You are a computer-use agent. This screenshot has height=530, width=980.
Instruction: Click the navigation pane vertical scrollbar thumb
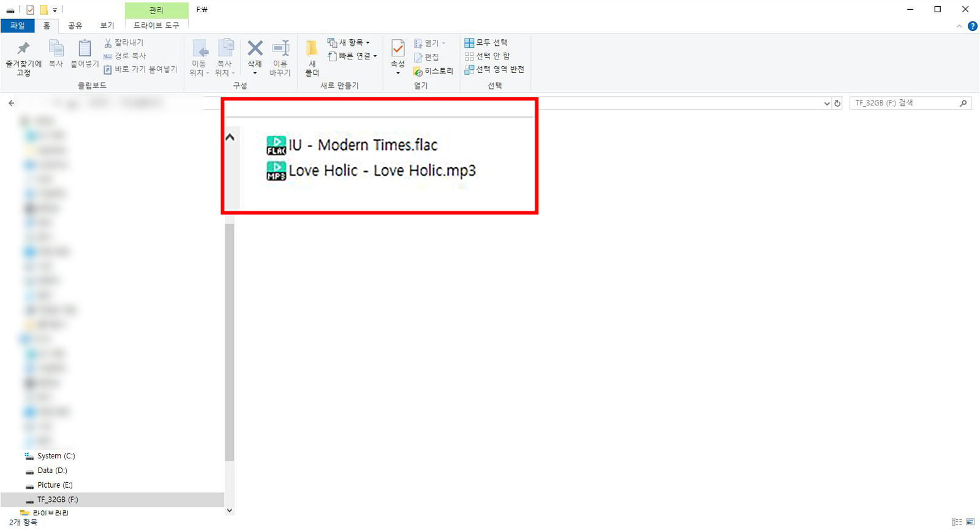(230, 341)
